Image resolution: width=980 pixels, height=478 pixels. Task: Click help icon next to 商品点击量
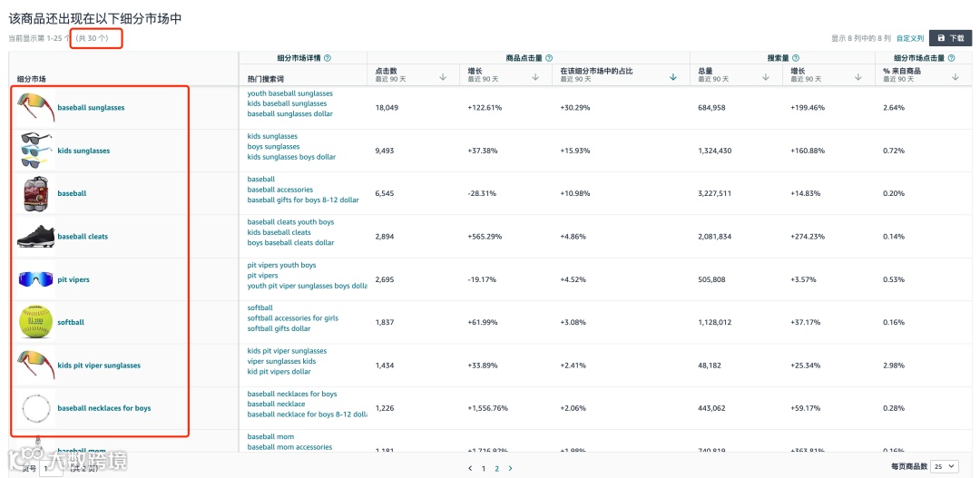click(550, 58)
